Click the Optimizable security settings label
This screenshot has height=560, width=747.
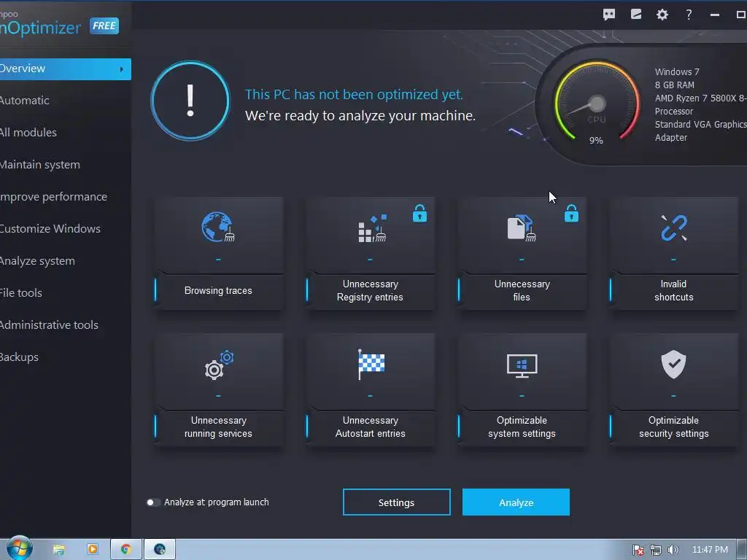673,427
